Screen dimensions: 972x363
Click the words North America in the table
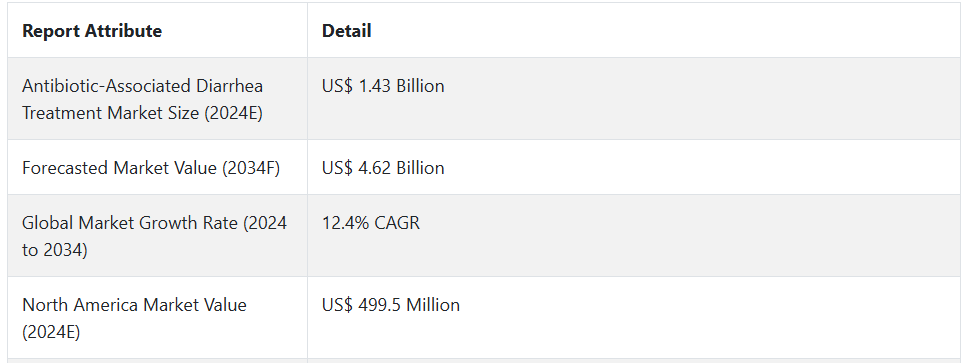click(81, 305)
